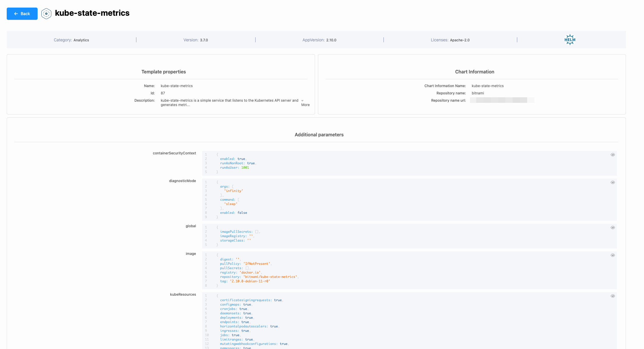Click the bitnami repository name value
This screenshot has width=644, height=349.
click(x=478, y=93)
